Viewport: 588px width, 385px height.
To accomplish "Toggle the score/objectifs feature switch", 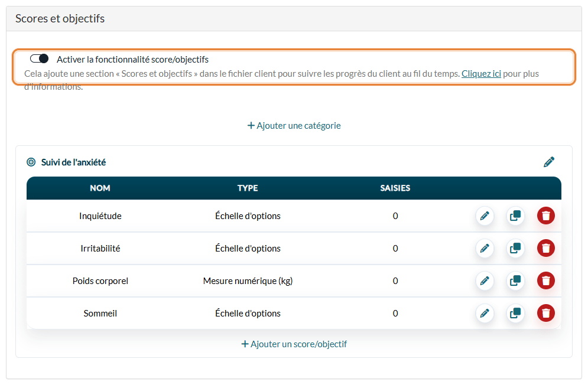I will [40, 59].
